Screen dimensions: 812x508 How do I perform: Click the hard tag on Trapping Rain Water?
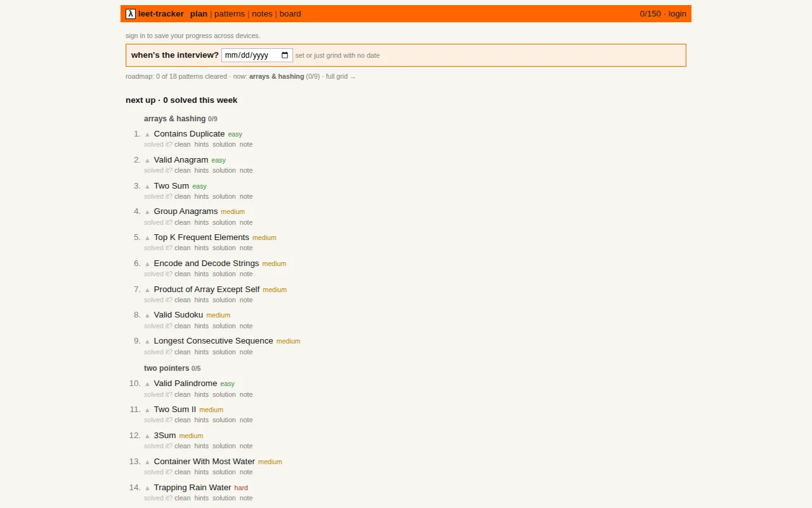click(241, 488)
